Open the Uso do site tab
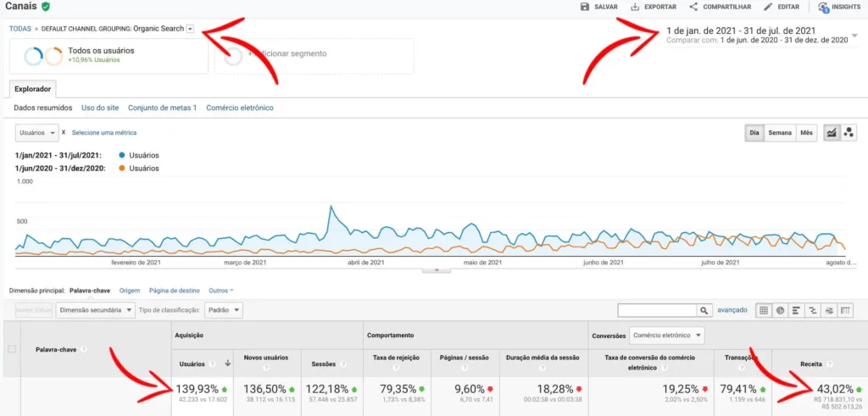The width and height of the screenshot is (868, 416). tap(100, 108)
